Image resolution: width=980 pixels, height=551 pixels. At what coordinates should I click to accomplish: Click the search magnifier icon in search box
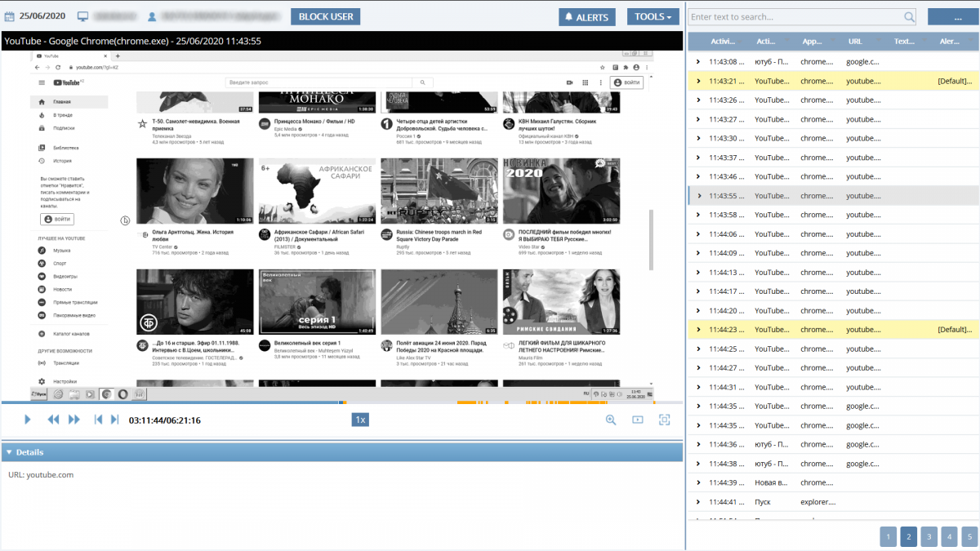coord(909,17)
